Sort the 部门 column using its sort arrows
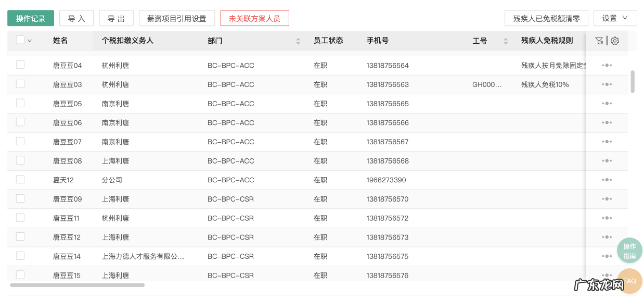 [x=298, y=41]
